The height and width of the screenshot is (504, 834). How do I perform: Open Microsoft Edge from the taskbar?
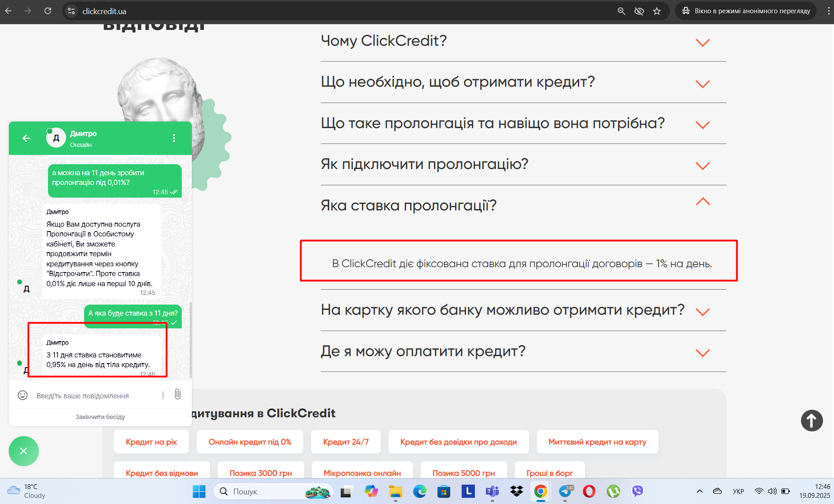point(419,491)
